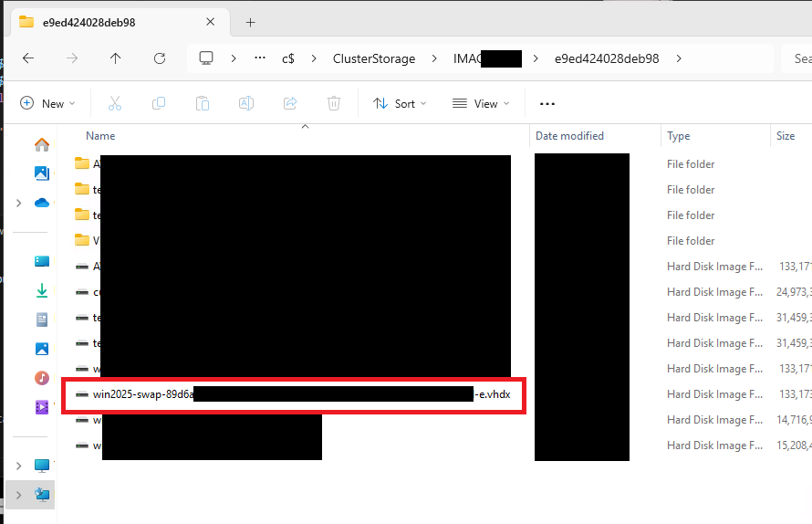The width and height of the screenshot is (812, 524).
Task: Click ClusterStorage in the address breadcrumb
Action: click(374, 58)
